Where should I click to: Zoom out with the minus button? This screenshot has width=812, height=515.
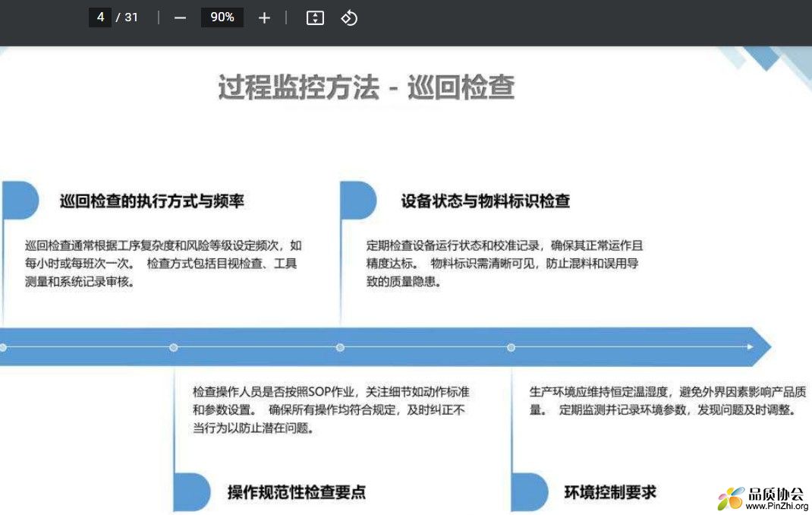point(180,18)
